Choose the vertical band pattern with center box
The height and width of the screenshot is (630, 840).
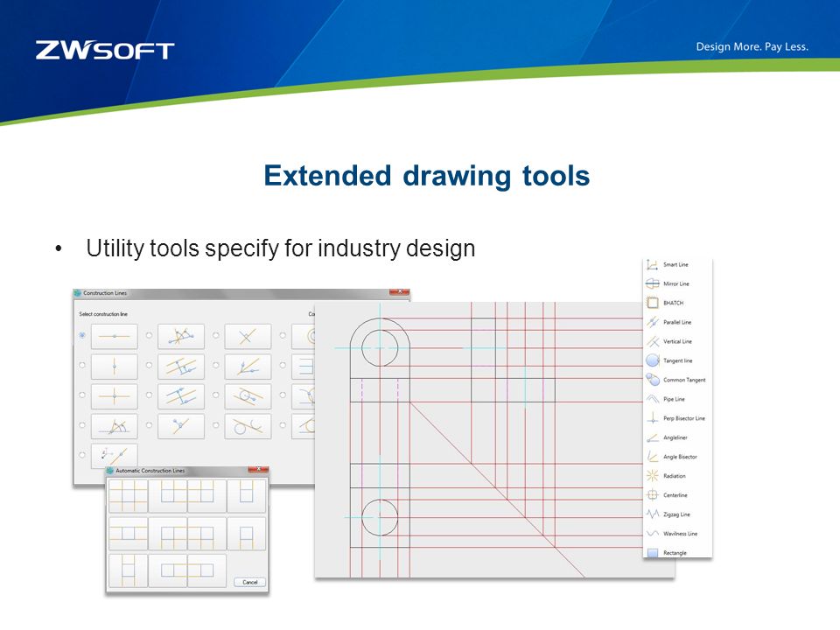pyautogui.click(x=128, y=571)
